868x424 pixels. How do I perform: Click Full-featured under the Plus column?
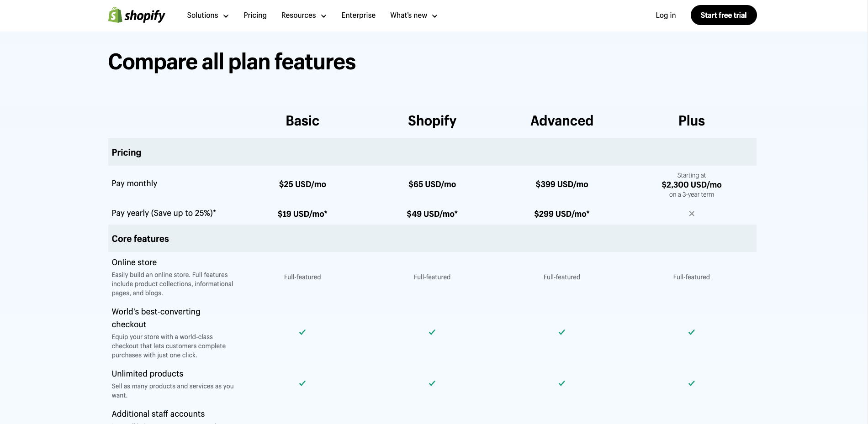tap(692, 277)
